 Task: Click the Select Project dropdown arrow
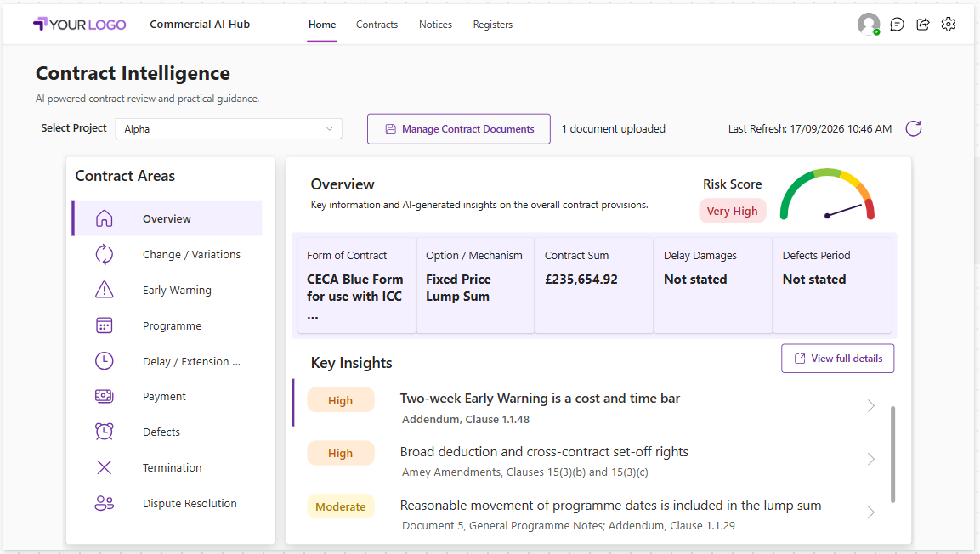coord(330,128)
